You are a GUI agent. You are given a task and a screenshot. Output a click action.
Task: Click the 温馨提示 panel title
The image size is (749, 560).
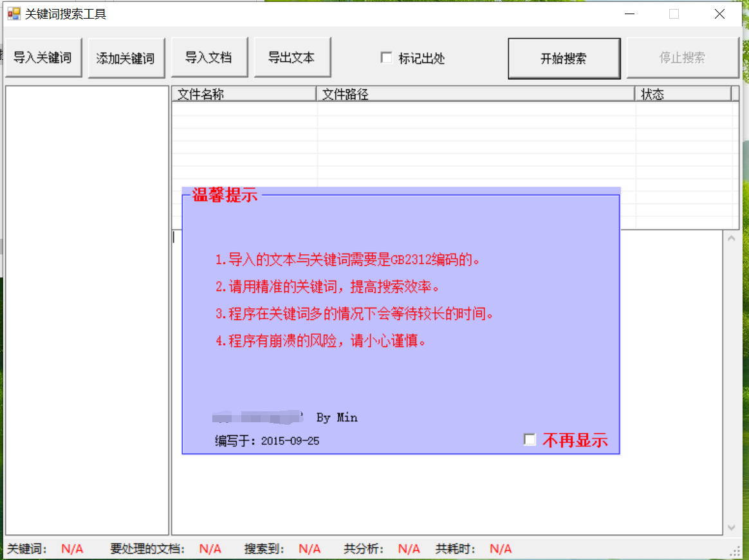[225, 196]
